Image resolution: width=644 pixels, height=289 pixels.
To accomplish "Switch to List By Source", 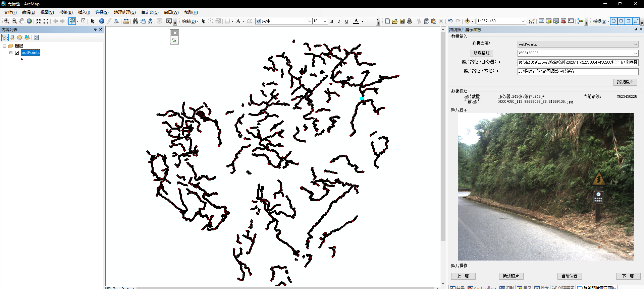I will coord(12,38).
